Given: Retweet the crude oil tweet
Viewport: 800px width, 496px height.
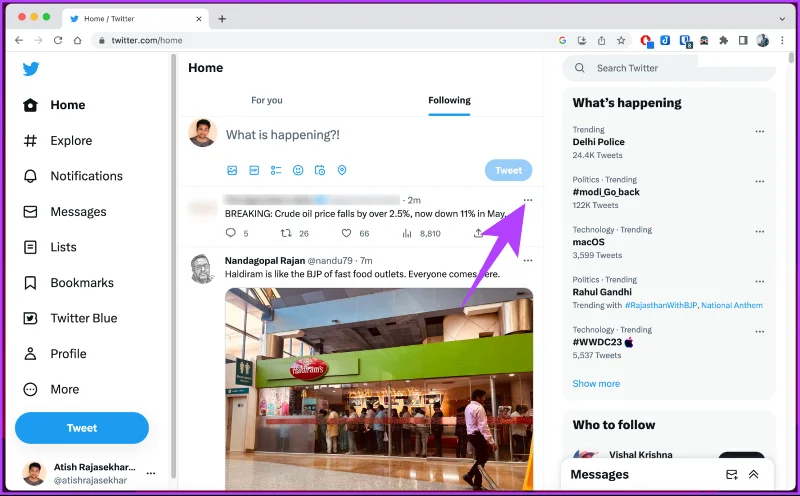Looking at the screenshot, I should point(286,233).
